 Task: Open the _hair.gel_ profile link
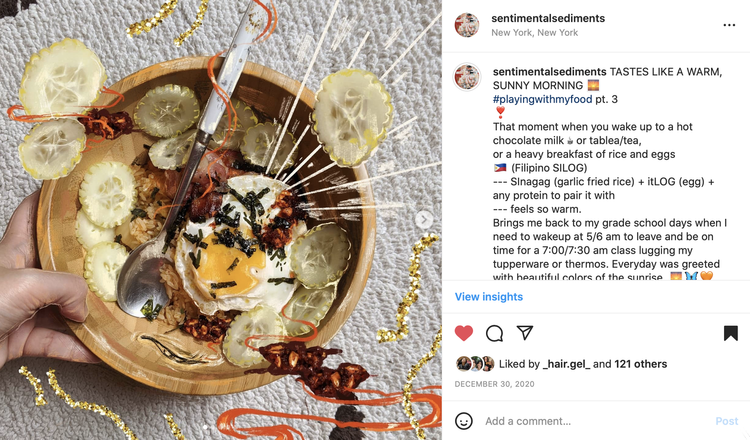[566, 364]
